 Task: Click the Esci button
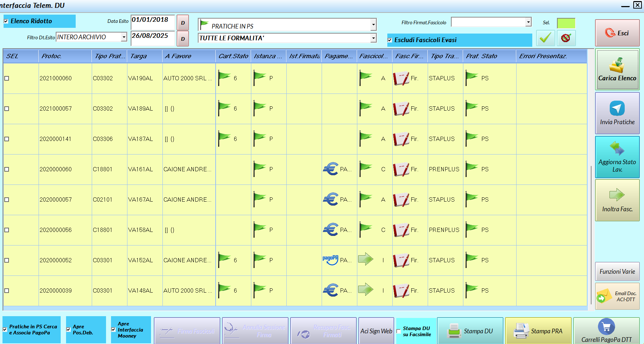[x=617, y=33]
